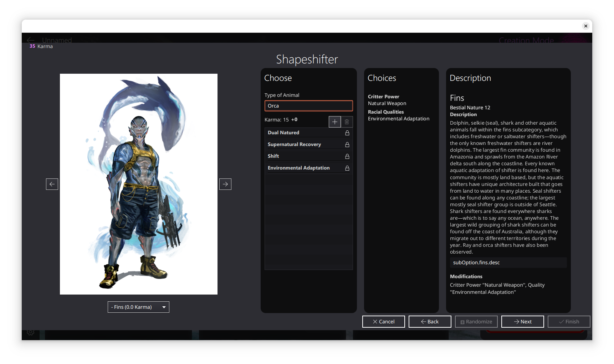Click the Racial Qualities heading
This screenshot has width=614, height=364.
click(386, 112)
